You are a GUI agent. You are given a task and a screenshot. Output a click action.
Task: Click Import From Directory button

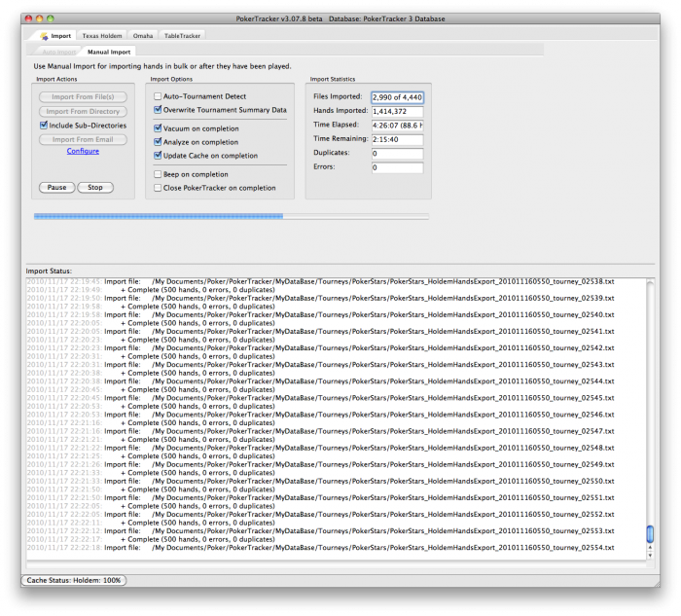(83, 112)
